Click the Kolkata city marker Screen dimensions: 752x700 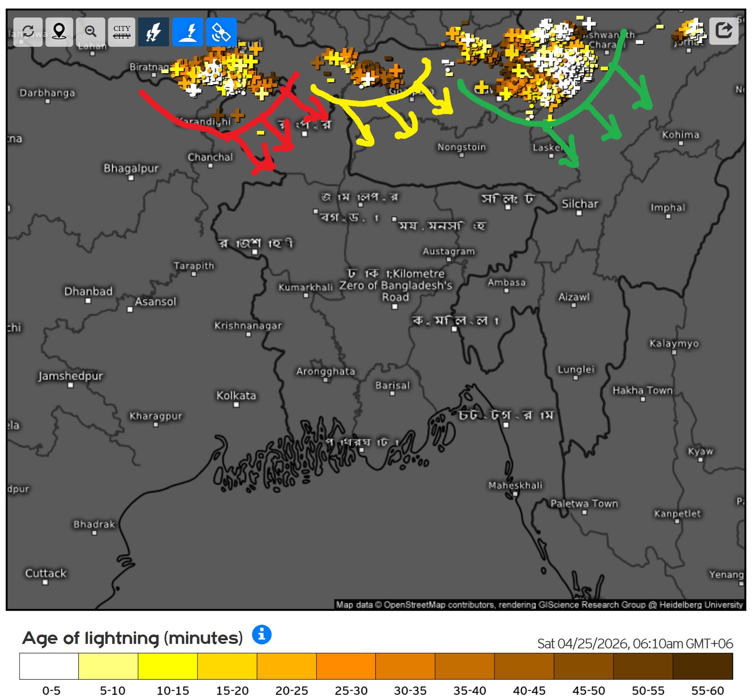pyautogui.click(x=236, y=404)
